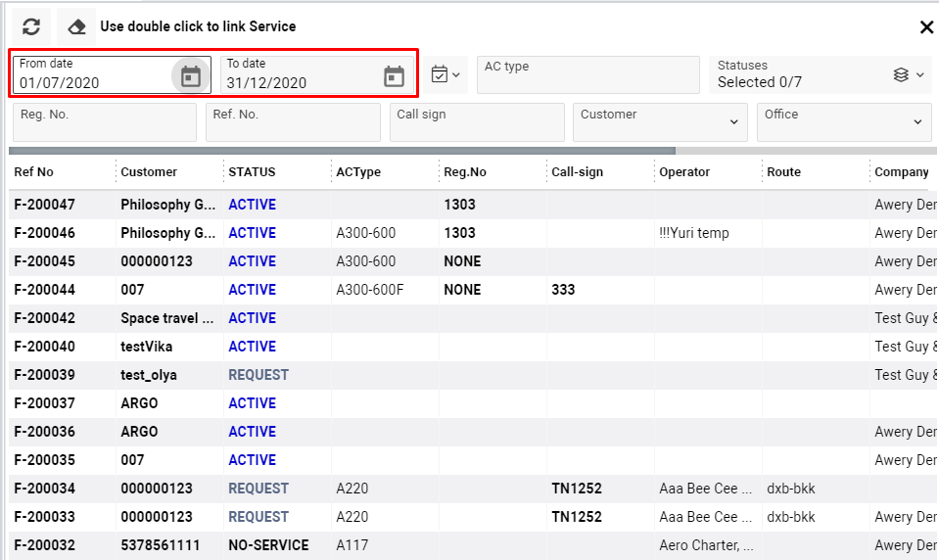Open the To date calendar picker
This screenshot has height=560, width=939.
coord(394,76)
